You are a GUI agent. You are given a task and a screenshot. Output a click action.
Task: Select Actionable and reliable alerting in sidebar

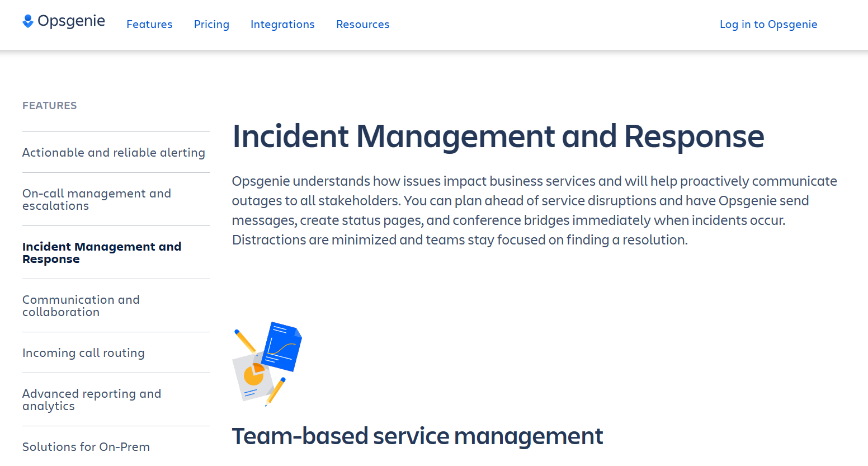(x=114, y=153)
